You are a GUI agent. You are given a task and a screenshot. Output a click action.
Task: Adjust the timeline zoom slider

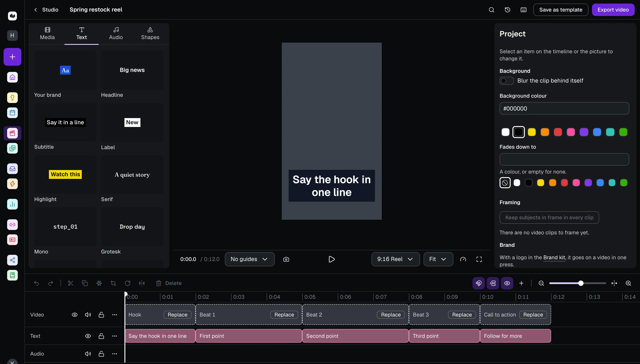(578, 283)
